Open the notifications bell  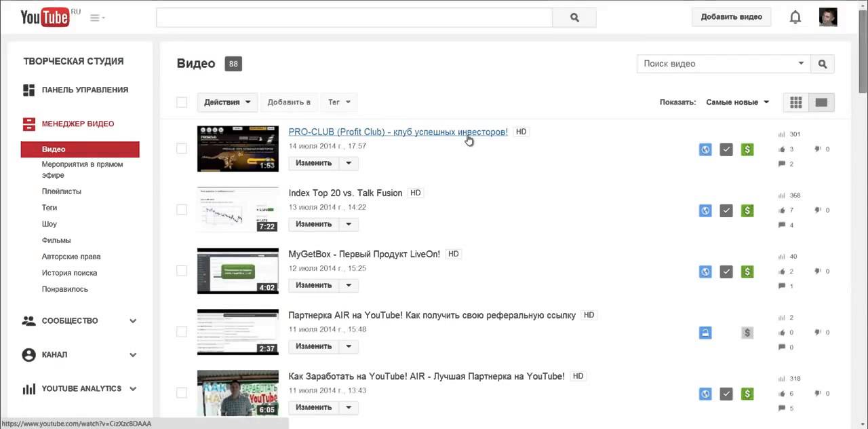(795, 18)
